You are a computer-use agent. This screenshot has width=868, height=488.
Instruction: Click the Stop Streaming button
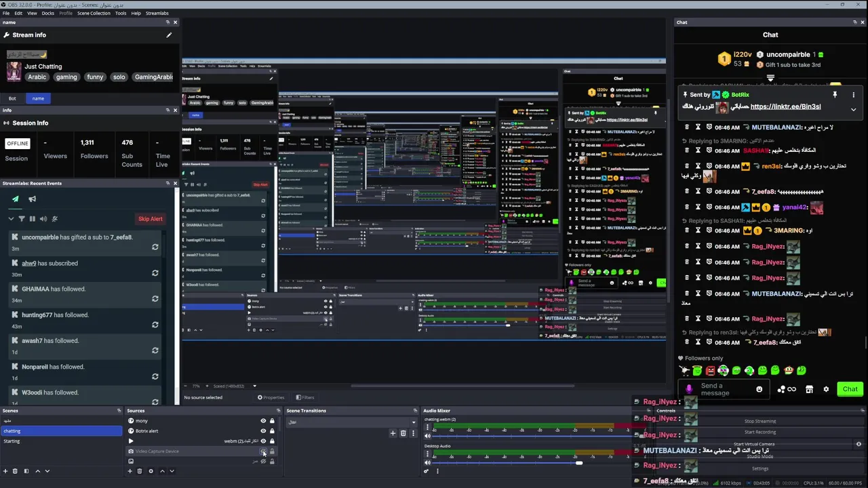[759, 422]
